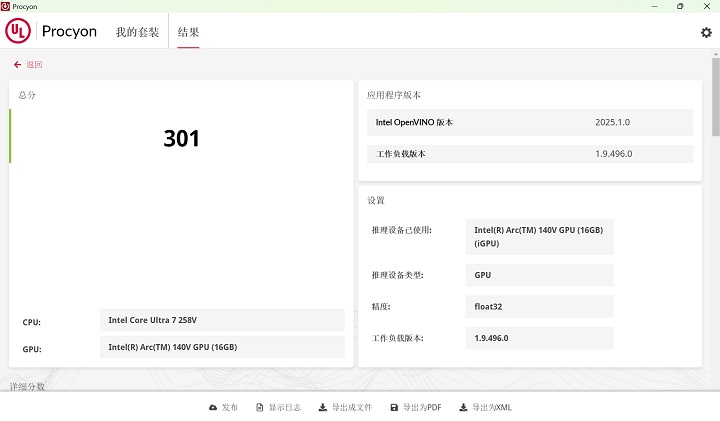This screenshot has height=421, width=720.
Task: Export the result as 导出为XML
Action: (492, 407)
